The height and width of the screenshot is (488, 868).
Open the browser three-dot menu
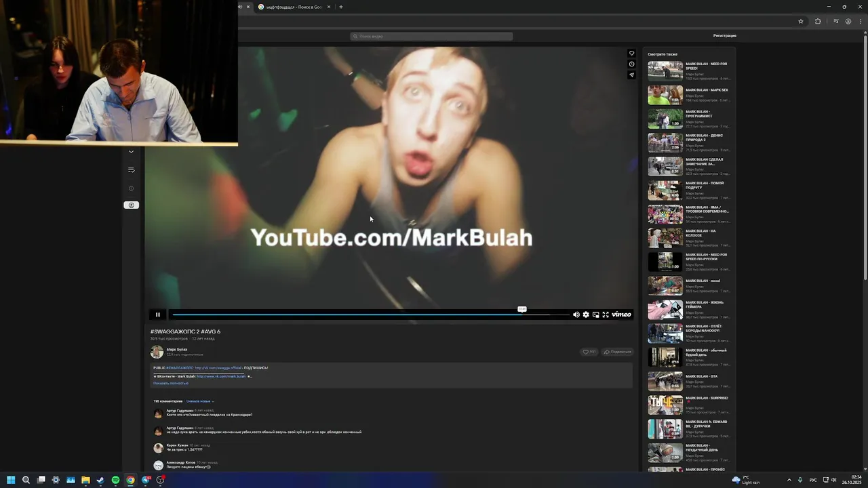(860, 21)
